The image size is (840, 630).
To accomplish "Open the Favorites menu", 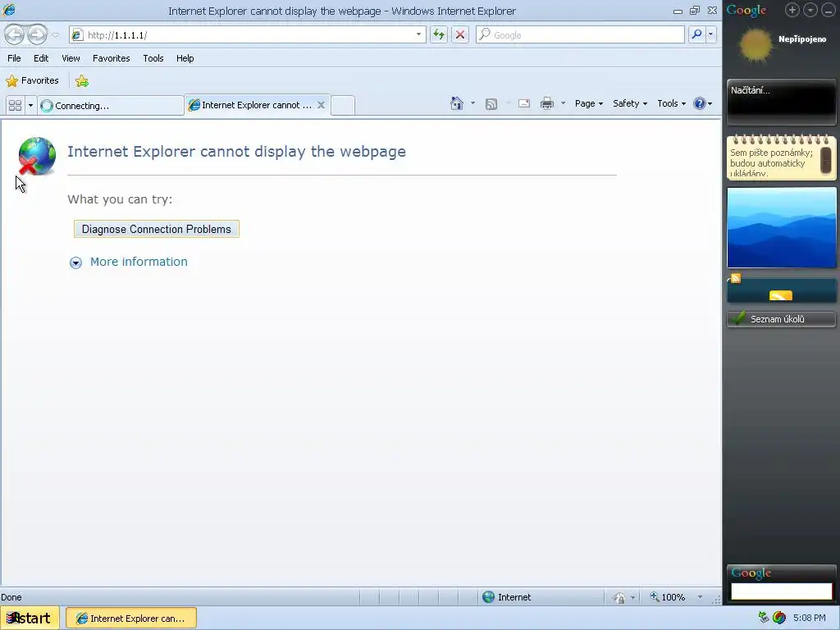I will pyautogui.click(x=111, y=58).
